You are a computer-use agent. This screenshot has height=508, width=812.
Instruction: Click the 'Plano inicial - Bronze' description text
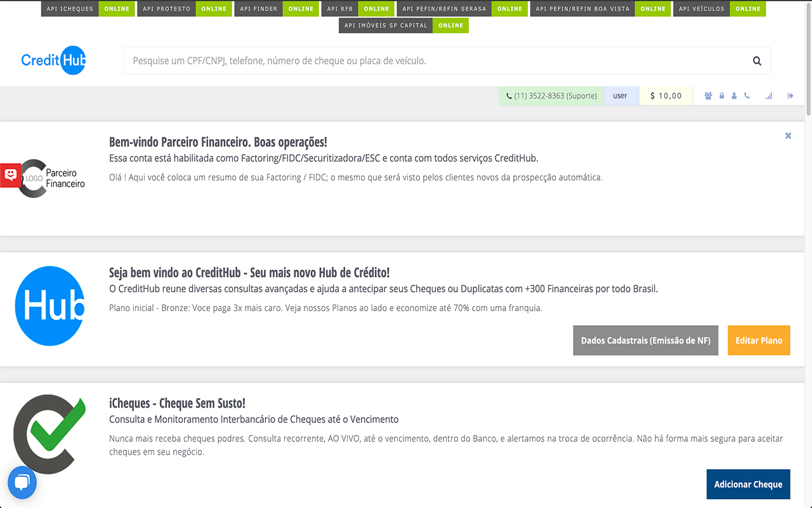point(325,308)
